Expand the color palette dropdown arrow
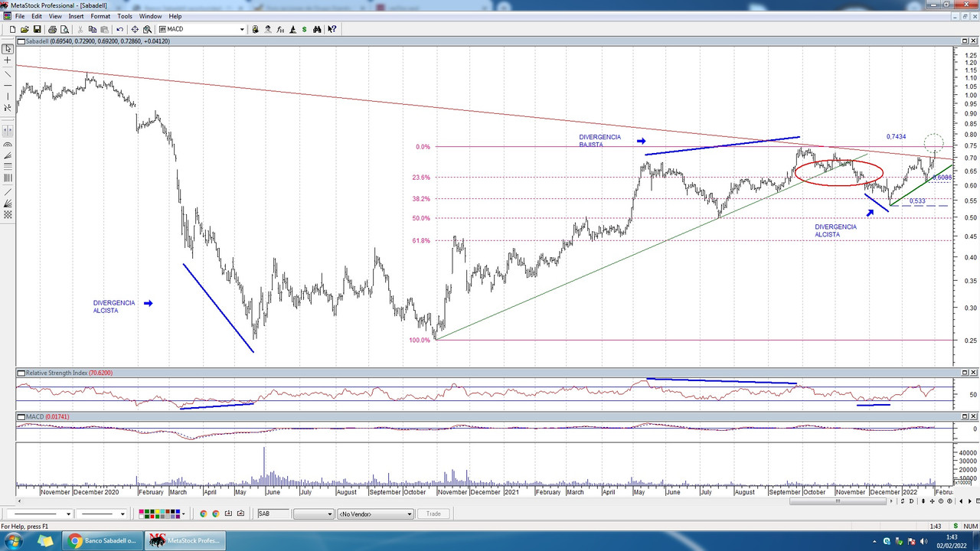The image size is (980, 551). point(184,514)
